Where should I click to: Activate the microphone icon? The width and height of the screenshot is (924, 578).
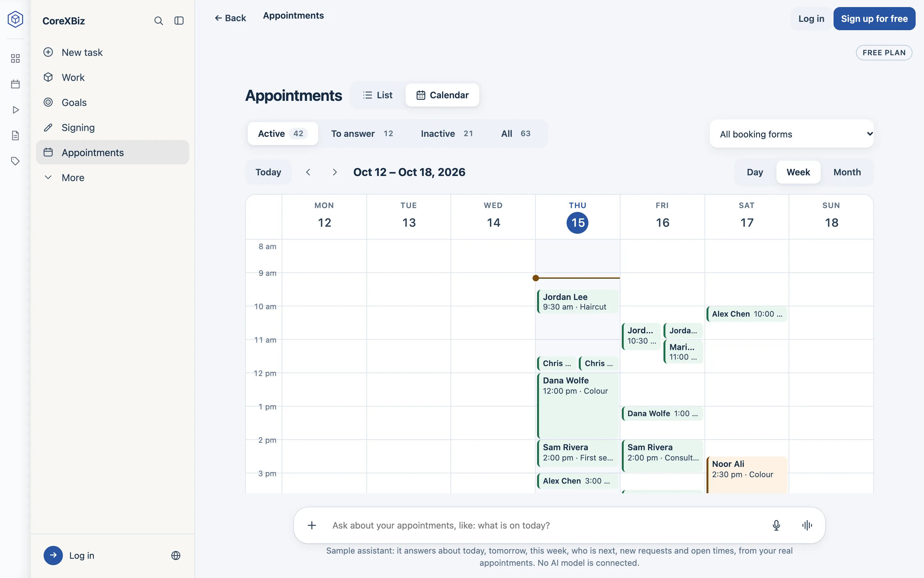point(776,525)
